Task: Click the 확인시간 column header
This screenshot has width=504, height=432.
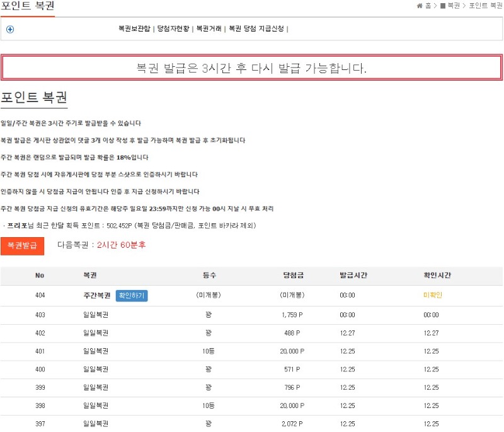Action: 437,276
